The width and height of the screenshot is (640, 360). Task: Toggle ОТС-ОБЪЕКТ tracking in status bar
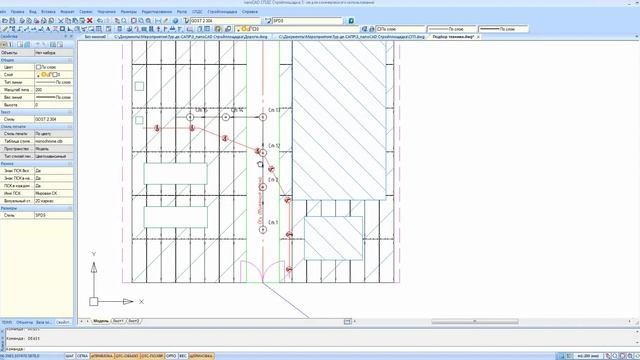pyautogui.click(x=127, y=356)
